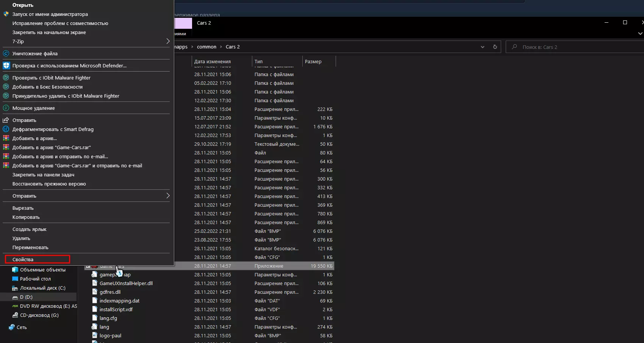The width and height of the screenshot is (644, 343).
Task: Click the refresh icon in the address bar
Action: pyautogui.click(x=495, y=47)
